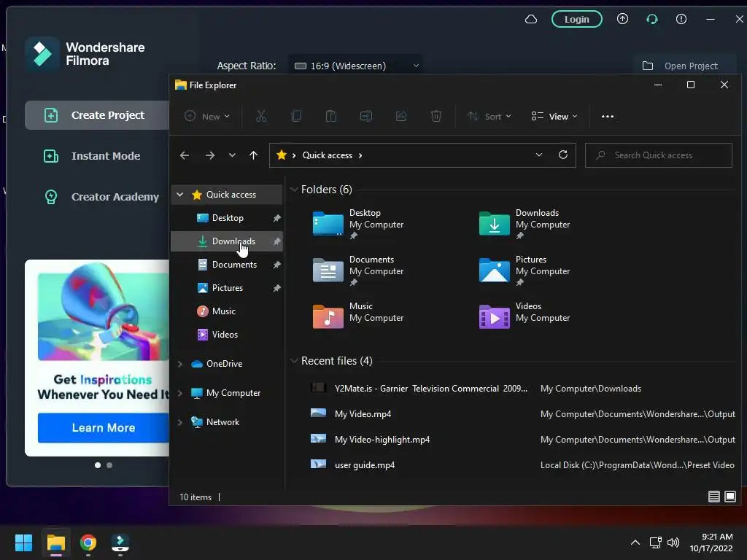Open the Music folder tile
747x560 pixels.
point(358,316)
